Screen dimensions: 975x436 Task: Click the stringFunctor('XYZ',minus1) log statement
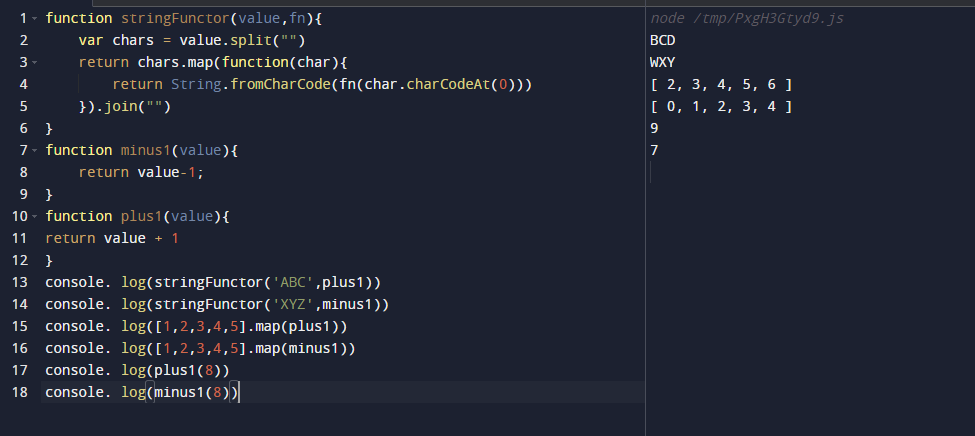[217, 304]
